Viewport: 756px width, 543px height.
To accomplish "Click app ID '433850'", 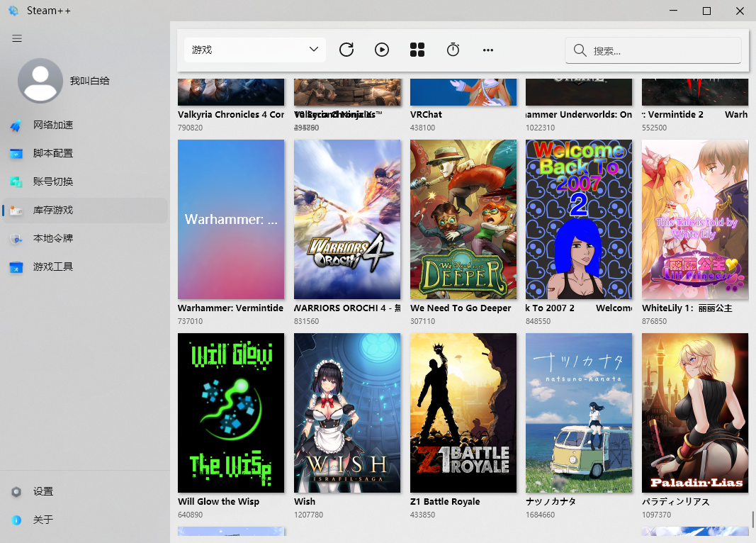I will 422,515.
